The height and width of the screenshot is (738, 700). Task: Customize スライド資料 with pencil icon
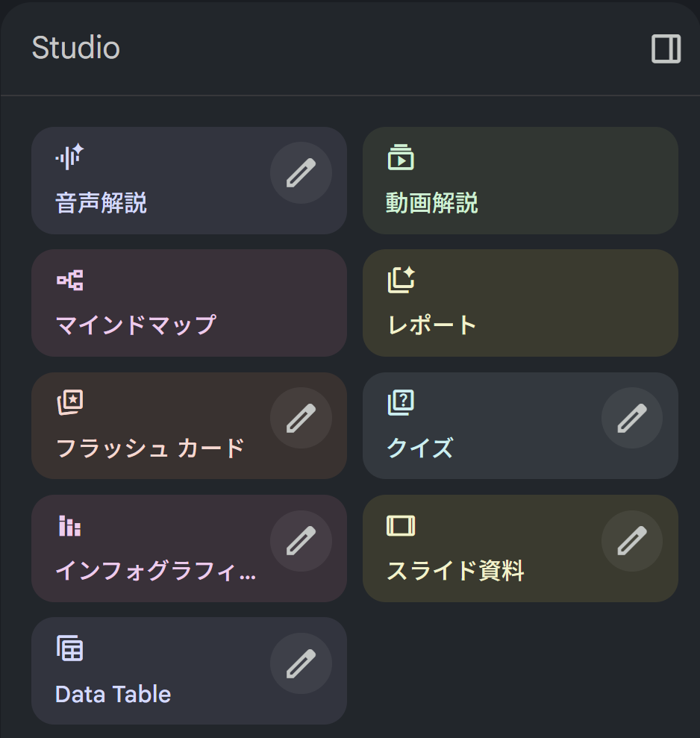[x=631, y=541]
